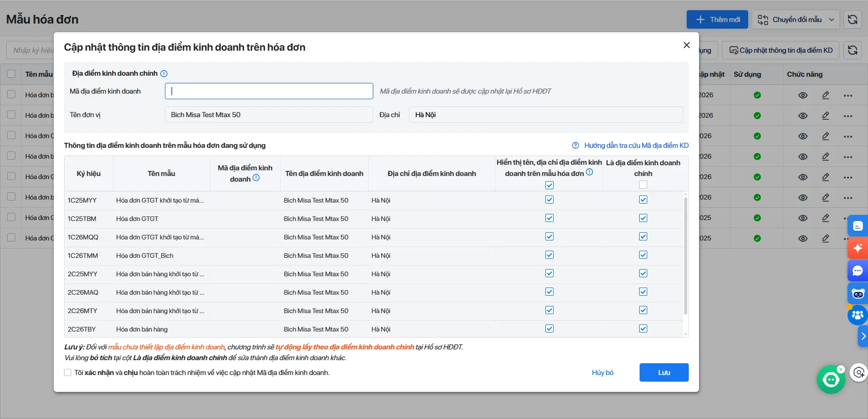Select checkbox of first background row Hóa đơn
The height and width of the screenshot is (419, 868).
click(x=11, y=95)
